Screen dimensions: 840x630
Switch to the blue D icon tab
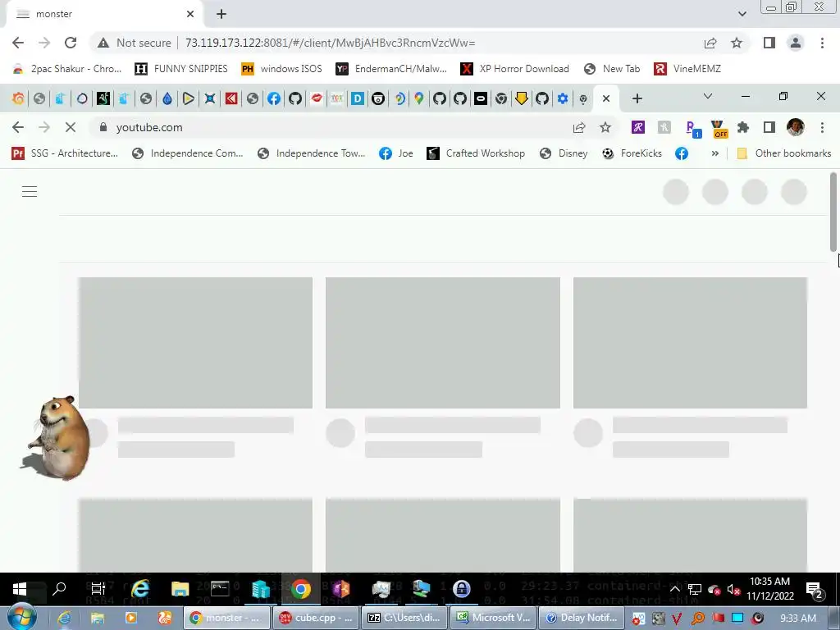(x=358, y=98)
